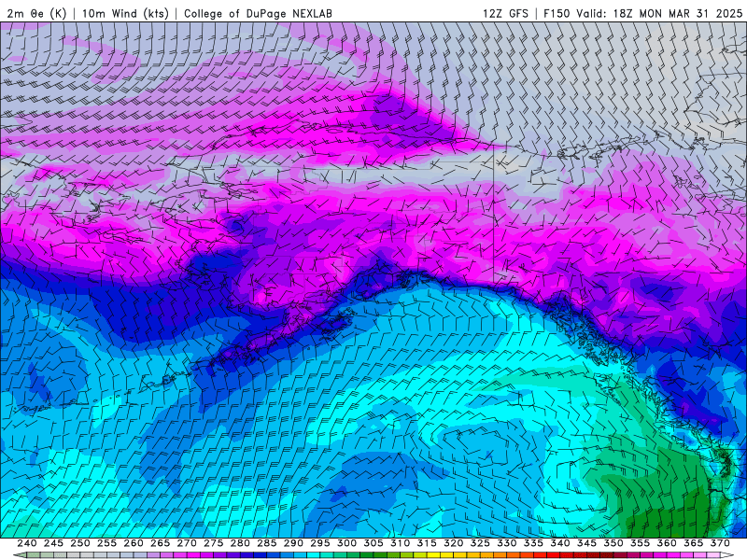
Task: Click the 300 value on the color scale
Action: coord(346,543)
